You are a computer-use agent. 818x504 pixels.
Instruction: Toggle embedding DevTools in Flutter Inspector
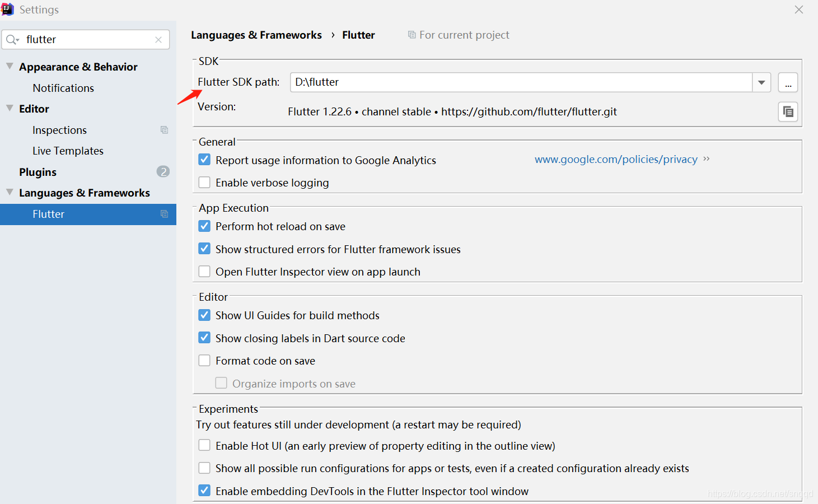[204, 491]
